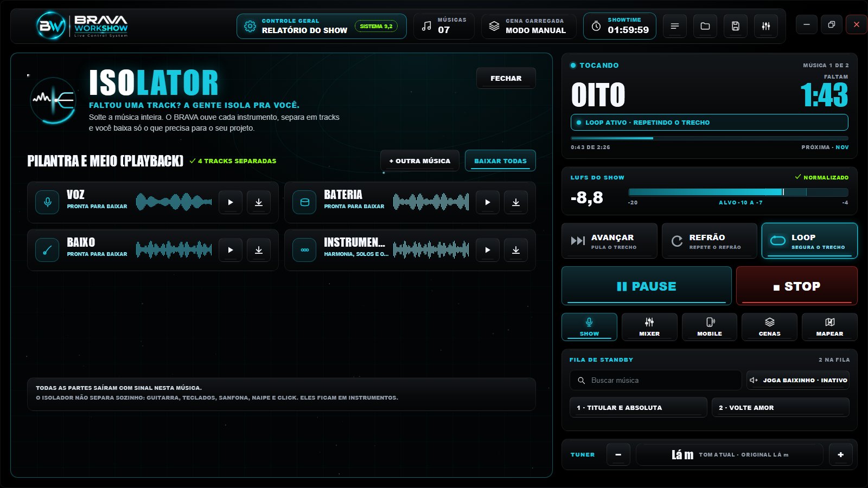Click the BAIXO guitar icon
This screenshot has height=488, width=868.
click(47, 250)
